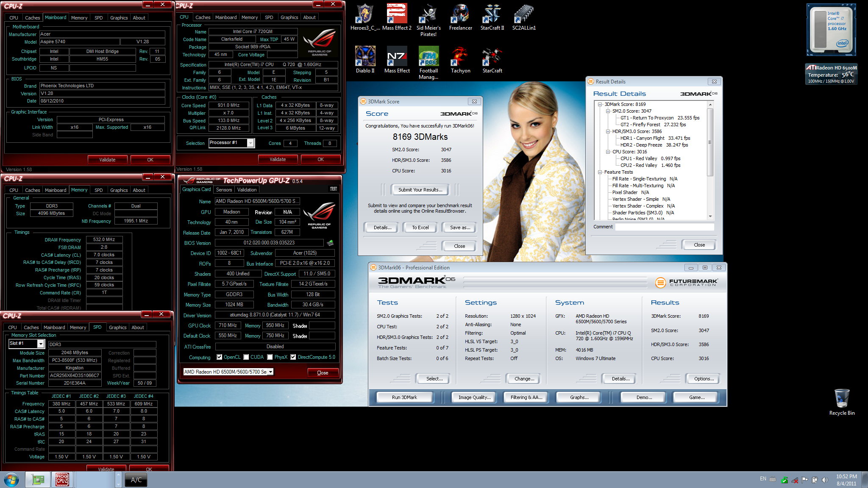Open the Slot #1 memory slot dropdown
This screenshot has width=868, height=488.
click(41, 344)
